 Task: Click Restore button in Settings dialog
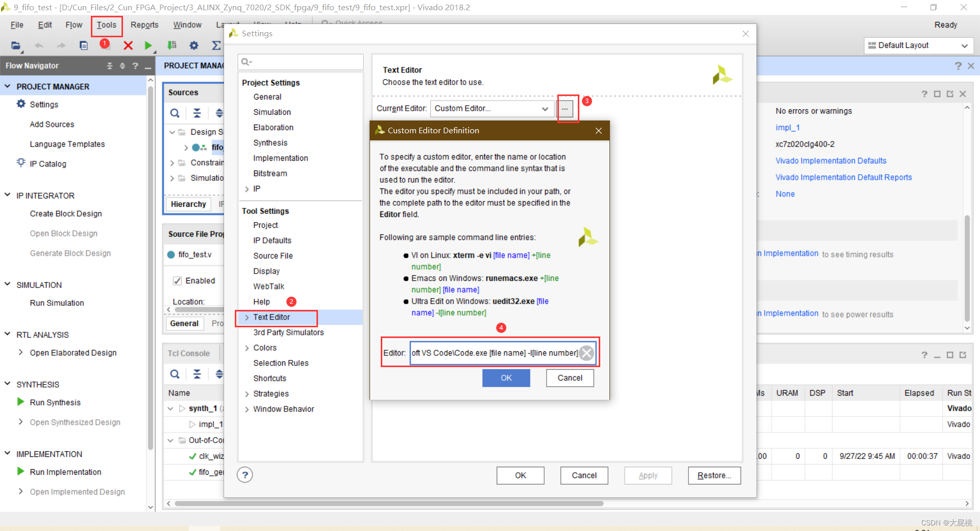(x=714, y=475)
